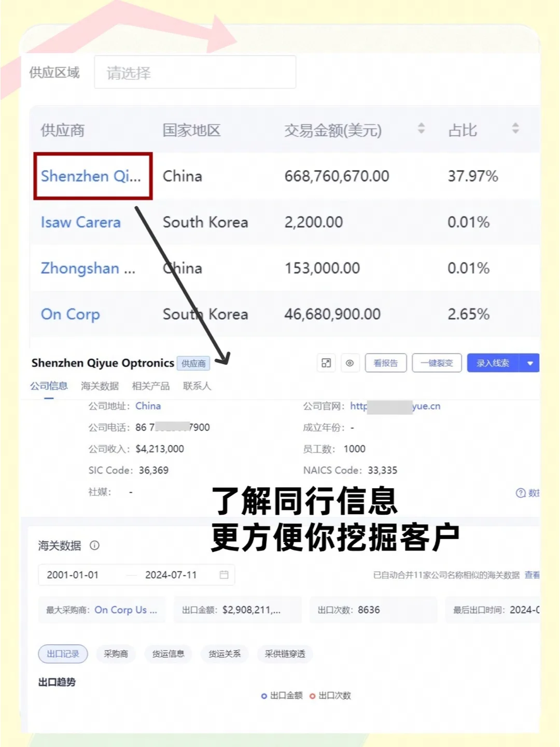The height and width of the screenshot is (747, 560).
Task: Toggle the 出口次数 chart legend
Action: [x=334, y=696]
